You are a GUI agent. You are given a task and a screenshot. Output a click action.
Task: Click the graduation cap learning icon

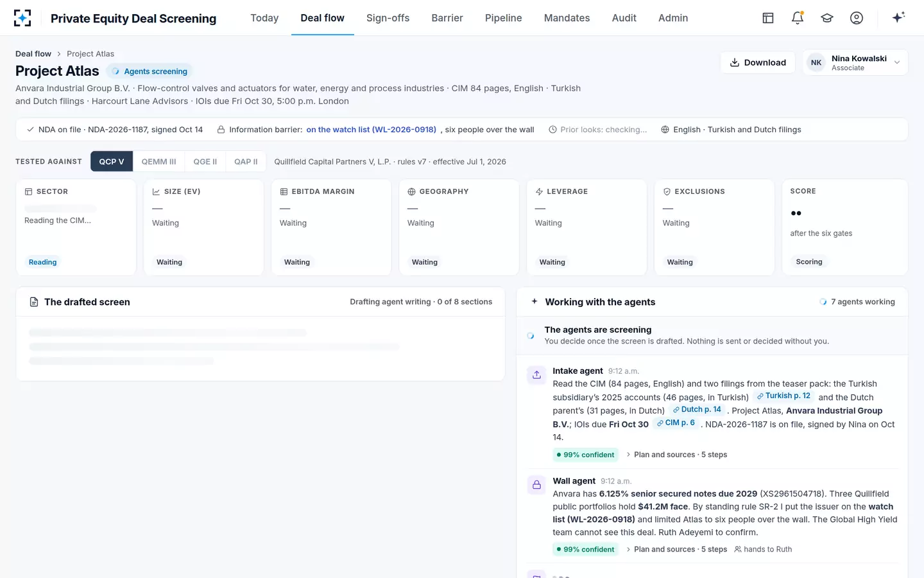coord(827,18)
